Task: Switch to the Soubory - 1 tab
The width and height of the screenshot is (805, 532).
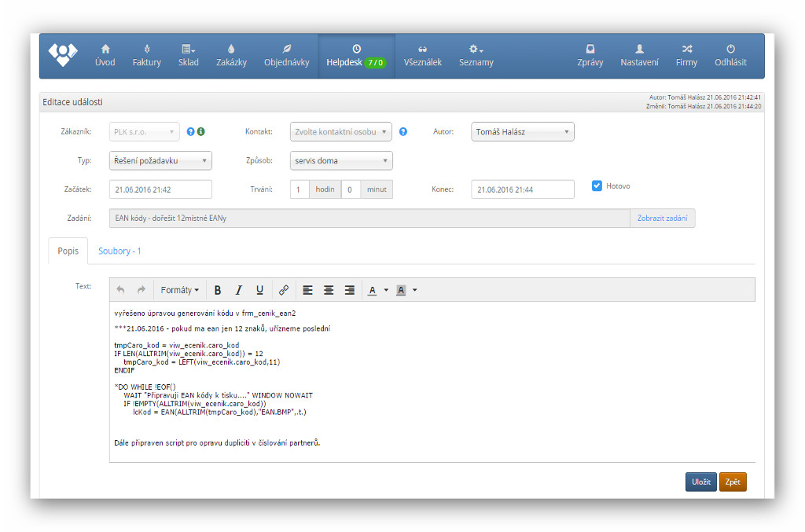Action: click(119, 251)
